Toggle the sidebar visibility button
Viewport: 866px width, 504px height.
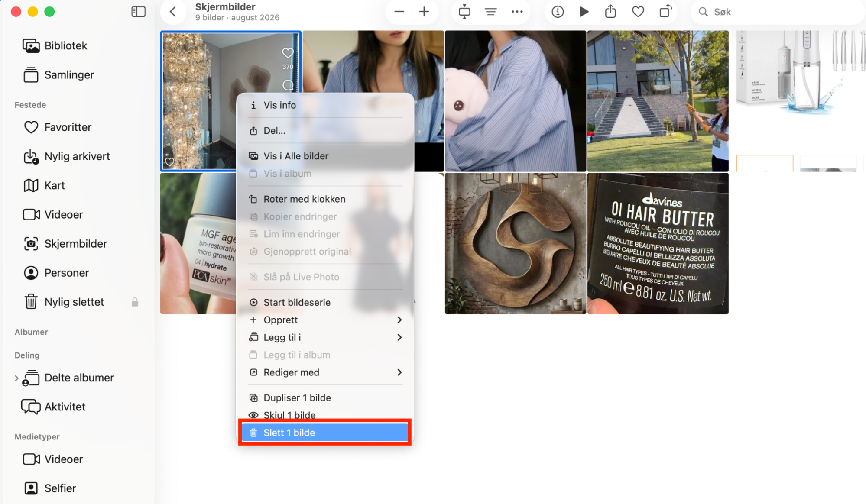coord(138,12)
